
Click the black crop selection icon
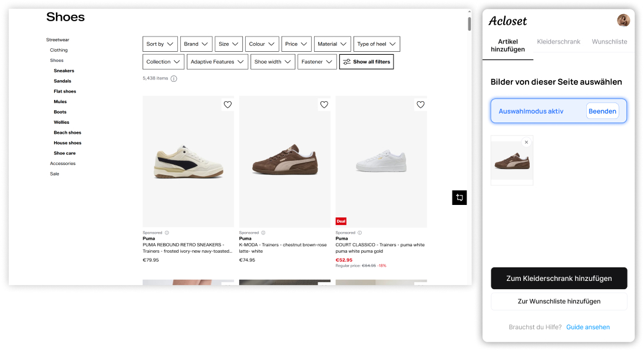tap(459, 197)
